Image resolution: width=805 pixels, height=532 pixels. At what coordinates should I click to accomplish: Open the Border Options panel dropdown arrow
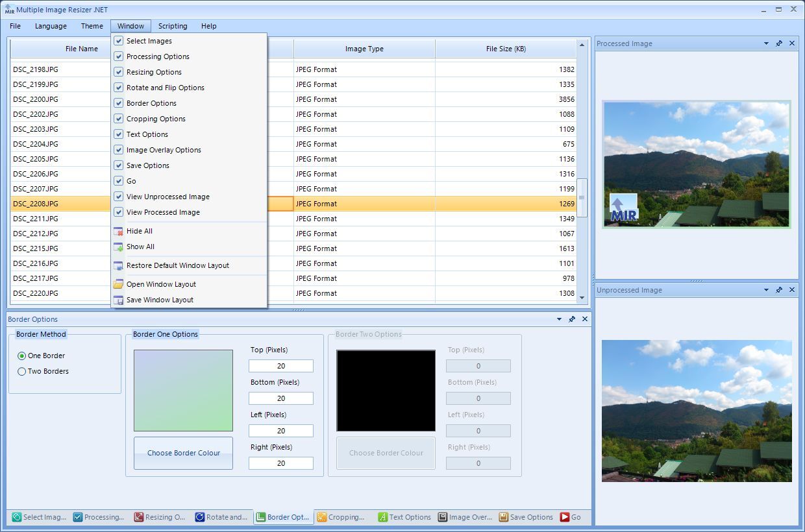click(x=558, y=319)
